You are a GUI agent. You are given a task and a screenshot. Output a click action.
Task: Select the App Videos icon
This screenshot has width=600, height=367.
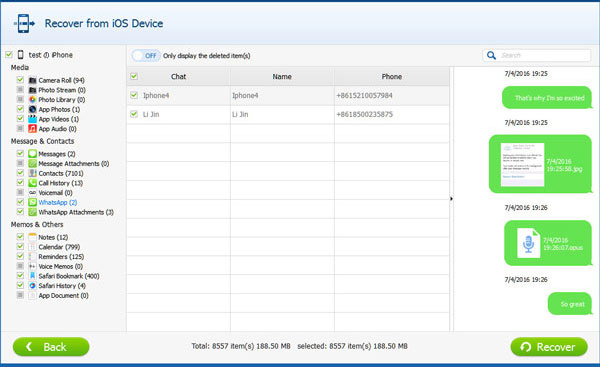click(x=33, y=119)
